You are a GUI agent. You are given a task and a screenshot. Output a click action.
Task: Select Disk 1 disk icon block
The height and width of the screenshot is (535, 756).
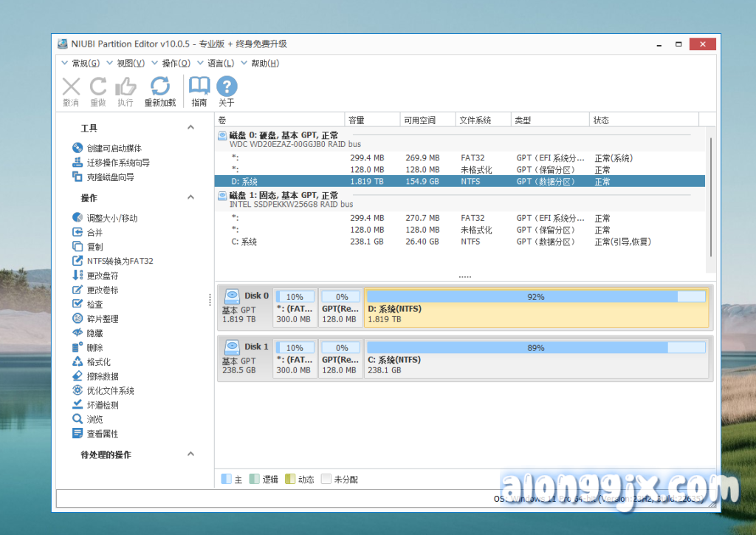245,358
